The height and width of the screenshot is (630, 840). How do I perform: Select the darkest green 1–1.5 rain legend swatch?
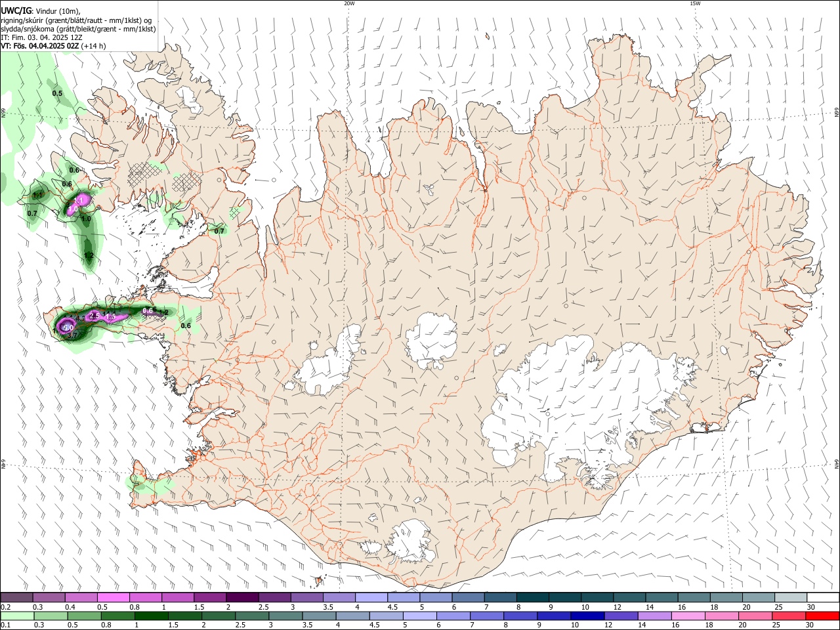point(151,616)
